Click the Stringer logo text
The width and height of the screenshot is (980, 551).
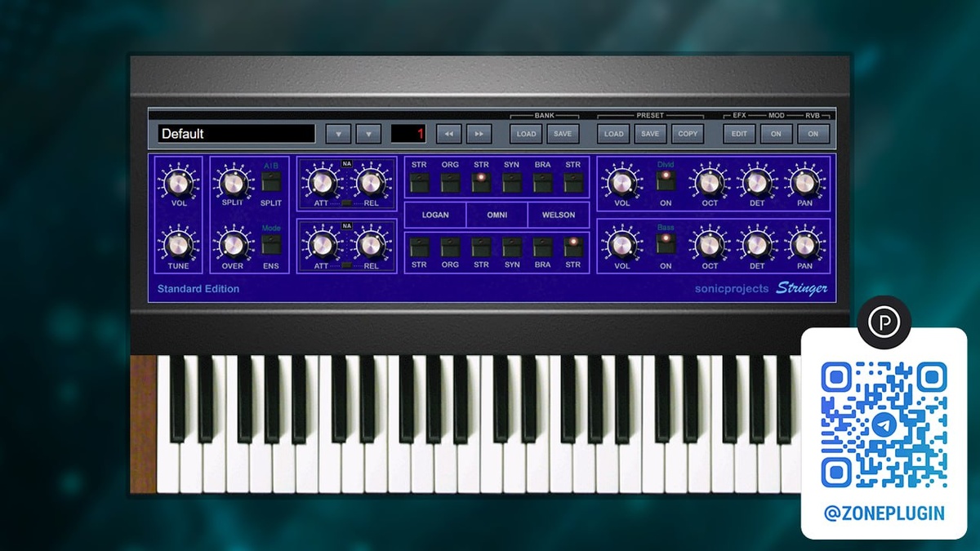tap(802, 287)
